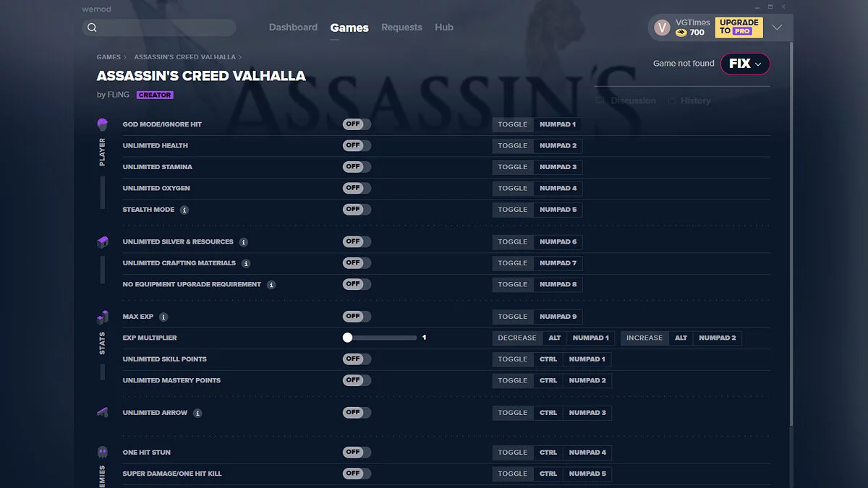Image resolution: width=868 pixels, height=488 pixels.
Task: Click the Enemies ghost category icon
Action: (102, 453)
